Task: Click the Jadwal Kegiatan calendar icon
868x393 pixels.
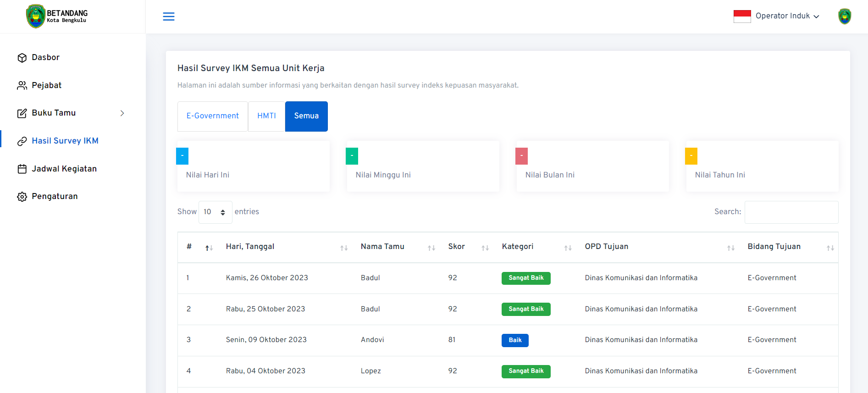Action: tap(22, 169)
